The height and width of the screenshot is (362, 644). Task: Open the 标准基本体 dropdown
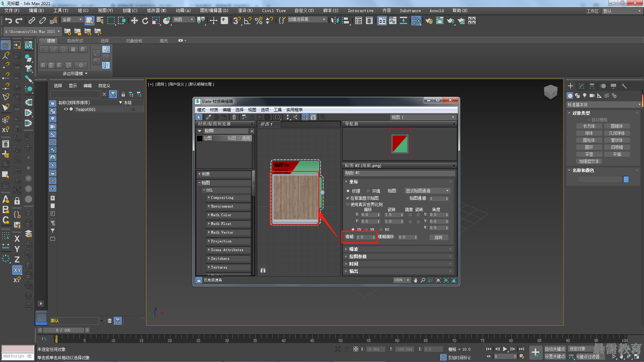click(x=604, y=105)
